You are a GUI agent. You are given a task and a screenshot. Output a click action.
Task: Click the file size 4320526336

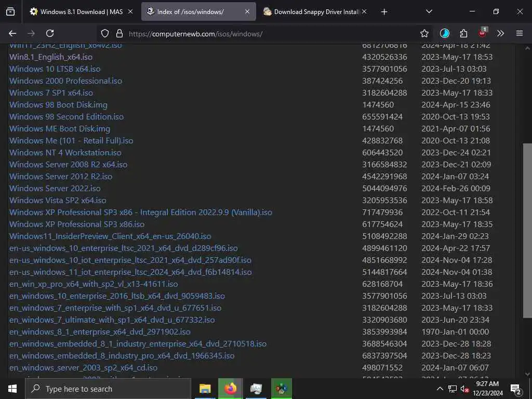pos(384,57)
